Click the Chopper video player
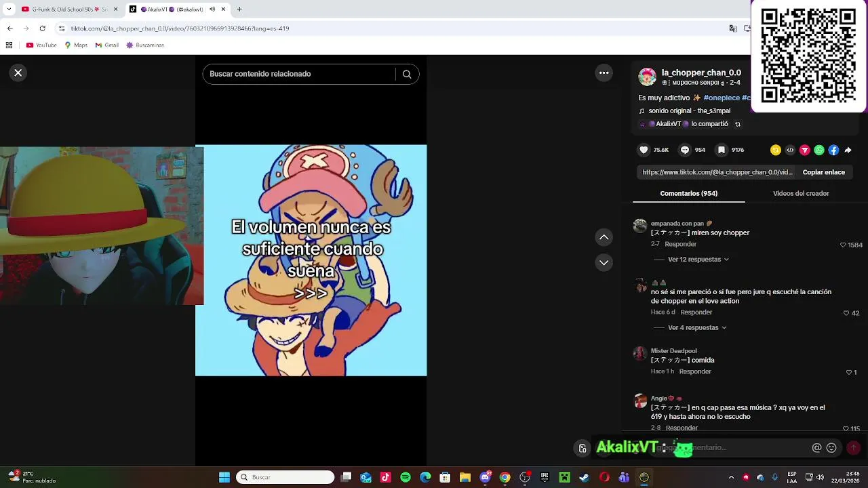Viewport: 868px width, 488px height. (311, 260)
